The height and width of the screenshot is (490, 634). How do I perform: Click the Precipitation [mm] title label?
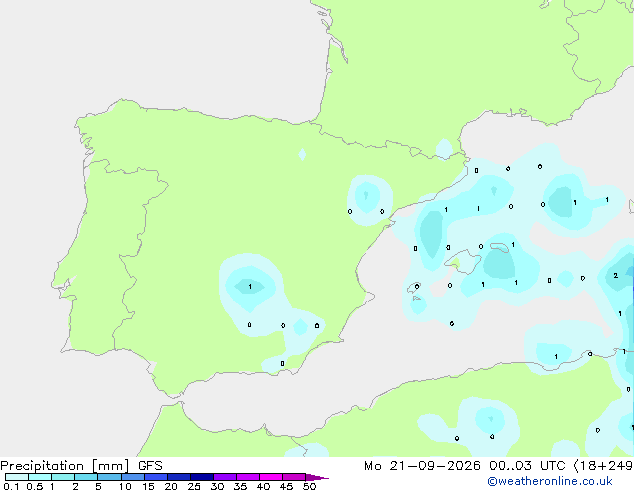(65, 466)
